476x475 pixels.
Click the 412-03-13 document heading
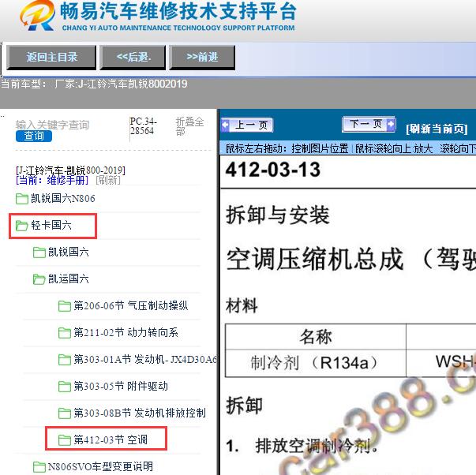point(272,170)
